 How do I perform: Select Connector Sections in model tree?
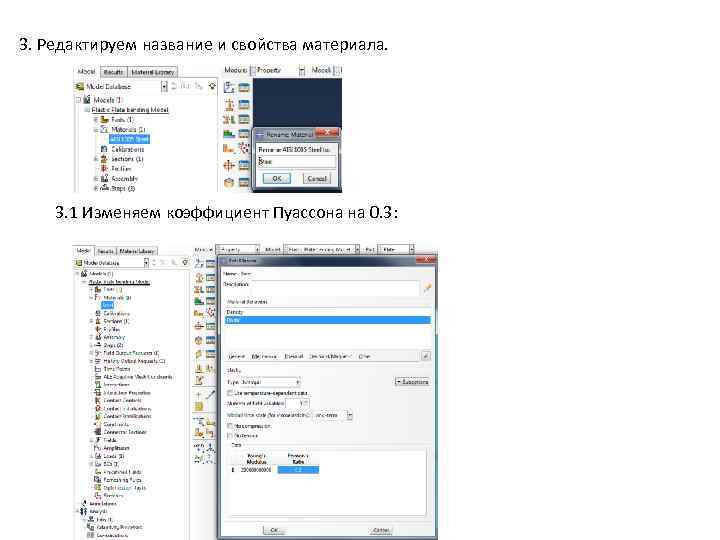(x=125, y=432)
